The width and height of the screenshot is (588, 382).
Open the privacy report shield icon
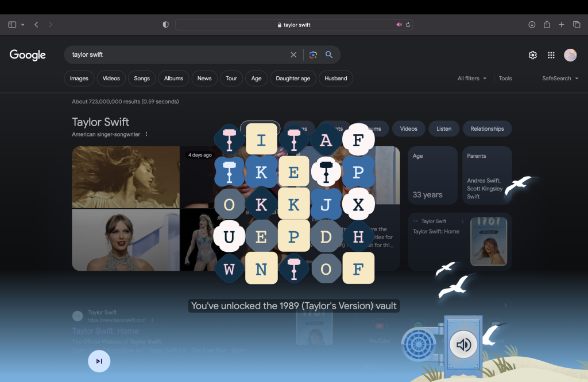(x=166, y=25)
